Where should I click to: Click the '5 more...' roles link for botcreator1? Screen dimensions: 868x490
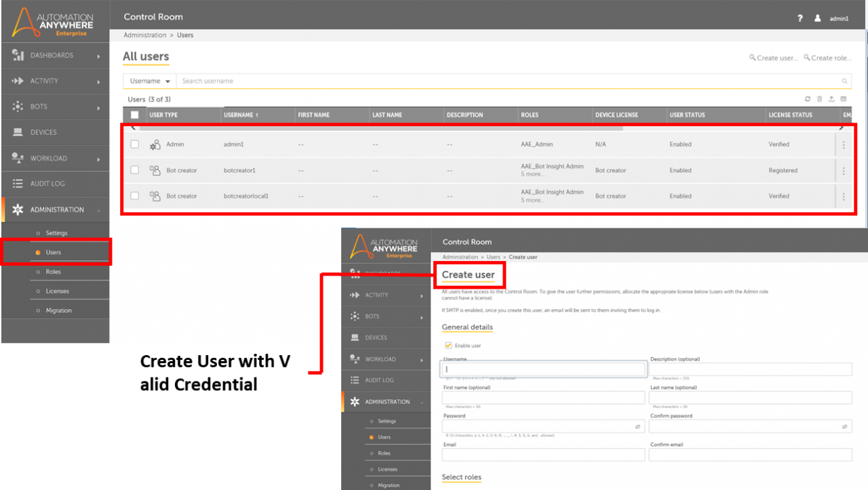point(532,174)
